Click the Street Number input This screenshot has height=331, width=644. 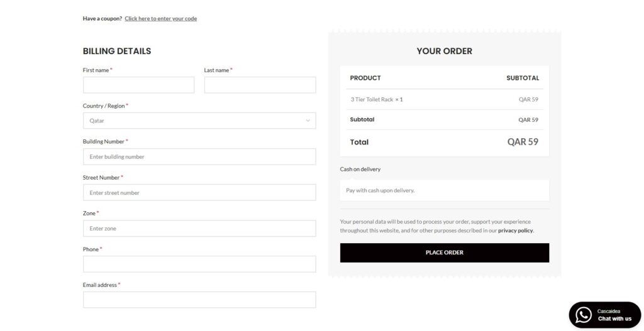pyautogui.click(x=199, y=192)
